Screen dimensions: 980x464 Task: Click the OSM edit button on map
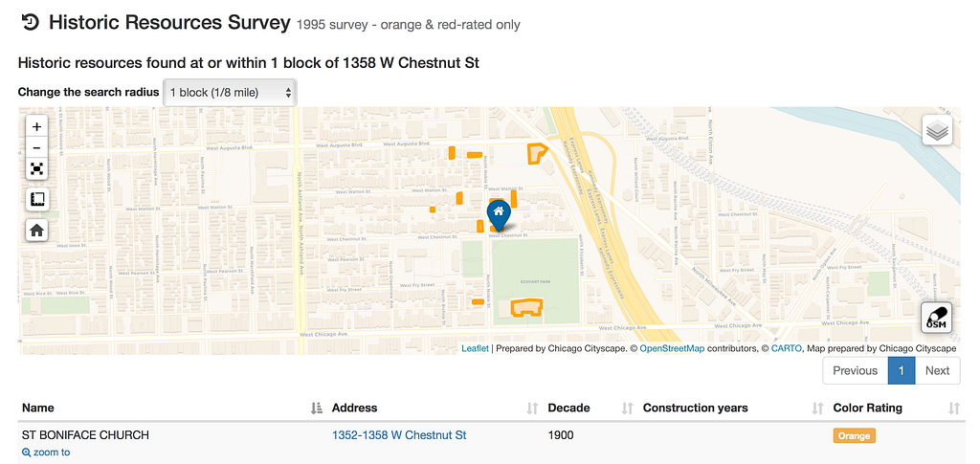coord(936,318)
